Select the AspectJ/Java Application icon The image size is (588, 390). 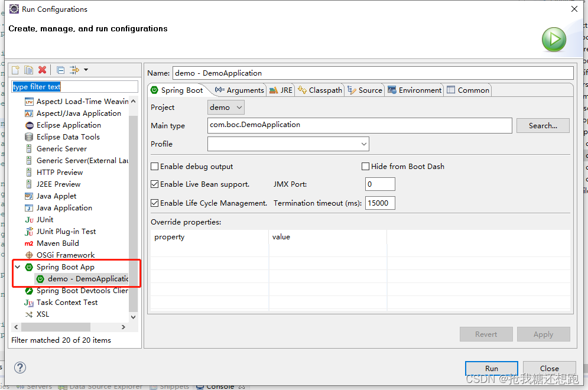click(x=29, y=113)
